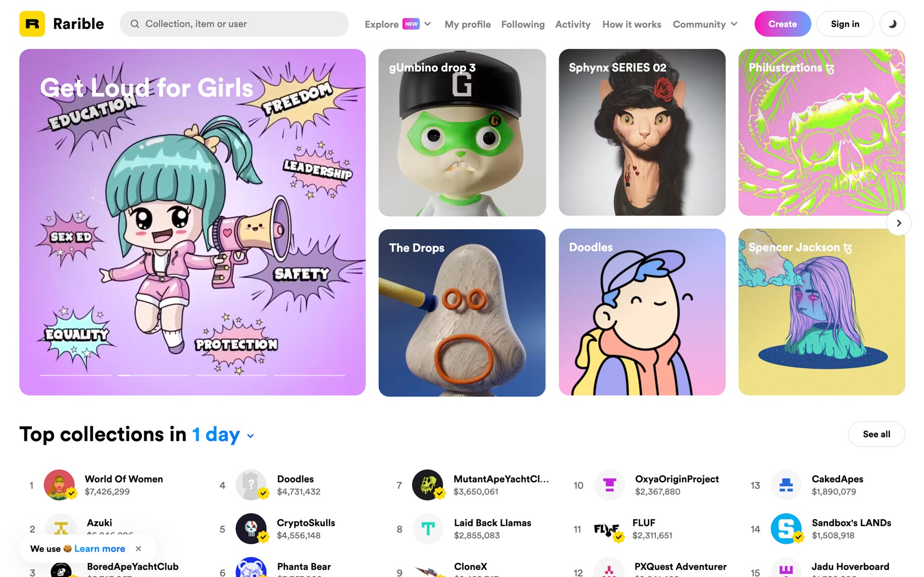This screenshot has width=924, height=577.
Task: Open the OxyaOriginProject collection icon
Action: click(609, 485)
